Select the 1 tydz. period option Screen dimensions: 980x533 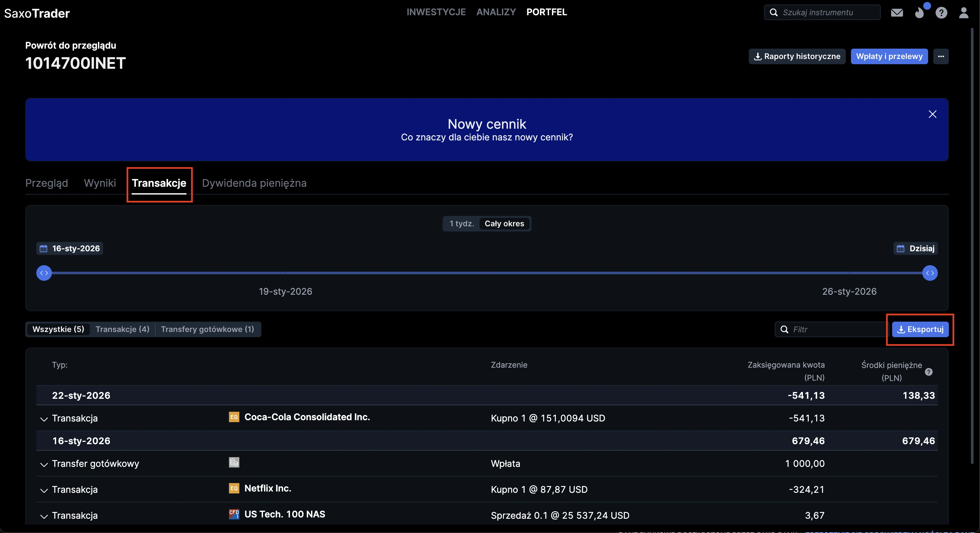[461, 224]
